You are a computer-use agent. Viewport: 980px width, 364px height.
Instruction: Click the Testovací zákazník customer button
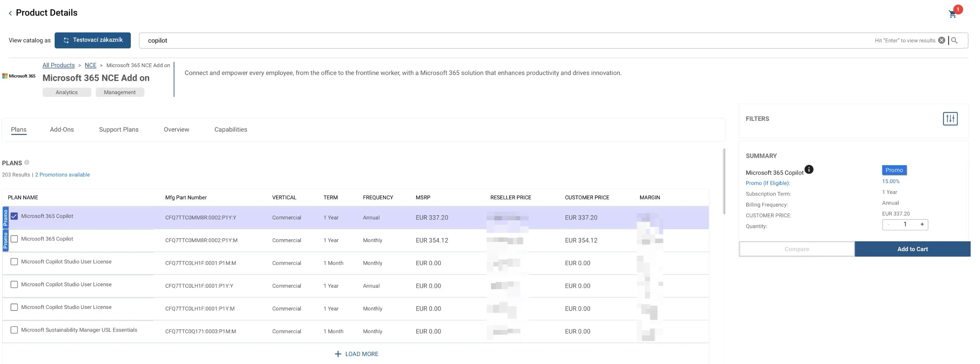pyautogui.click(x=92, y=40)
